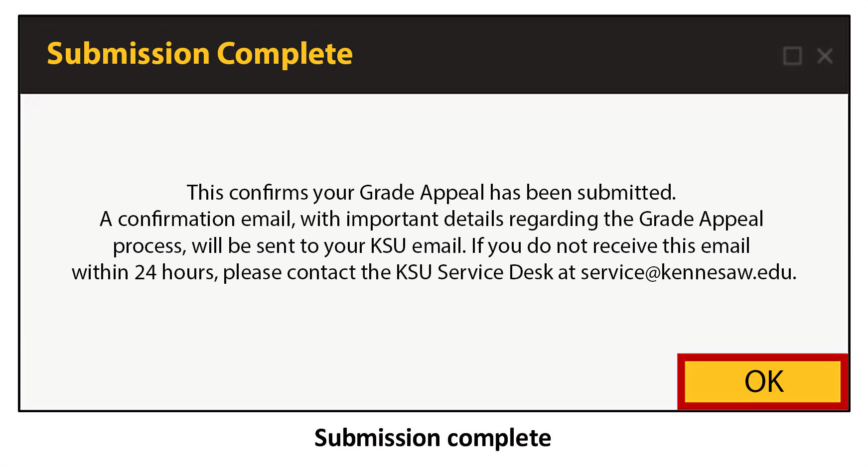868x466 pixels.
Task: Click the "KSU Service Desk" text
Action: coord(474,272)
